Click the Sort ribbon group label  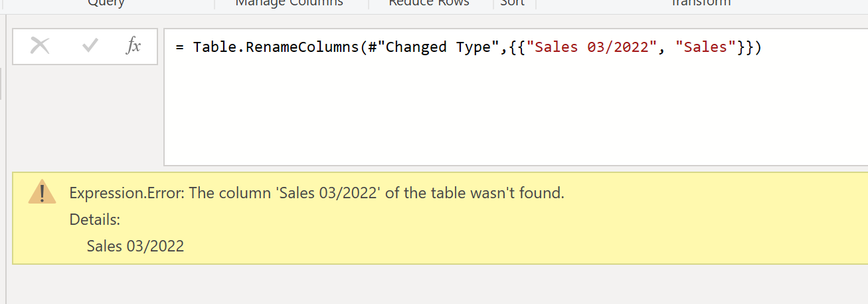[512, 3]
